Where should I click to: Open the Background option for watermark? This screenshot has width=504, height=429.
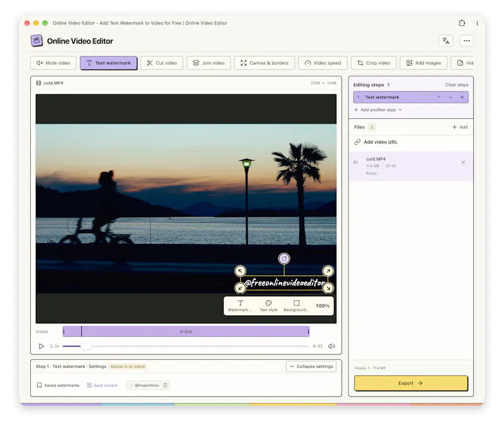(x=296, y=306)
